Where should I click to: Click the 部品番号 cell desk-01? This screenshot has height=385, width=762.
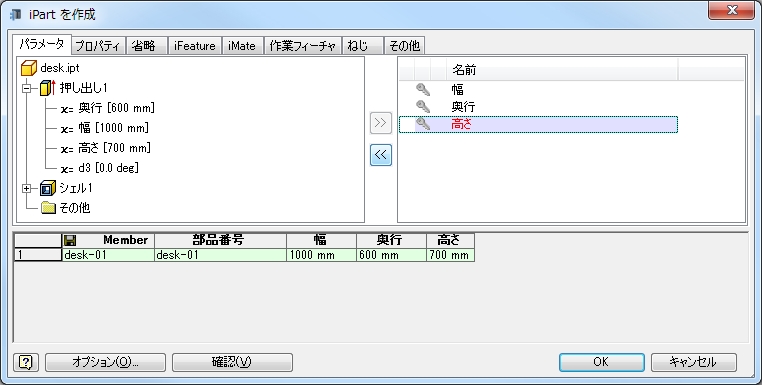(x=221, y=255)
